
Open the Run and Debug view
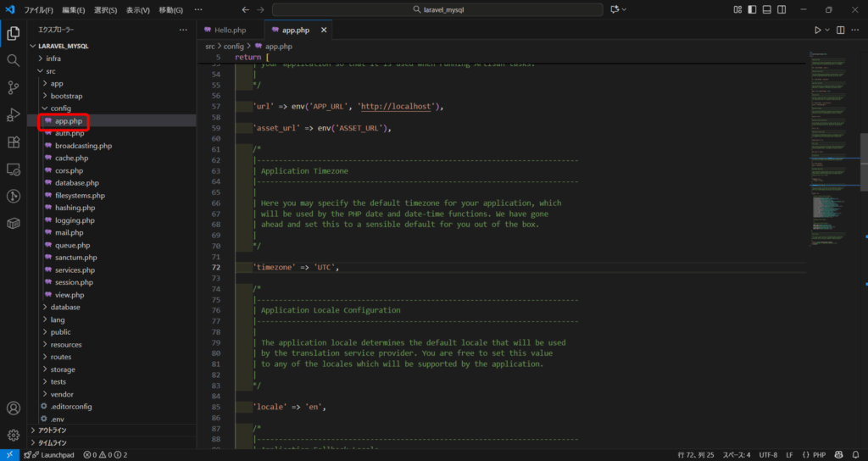coord(13,114)
